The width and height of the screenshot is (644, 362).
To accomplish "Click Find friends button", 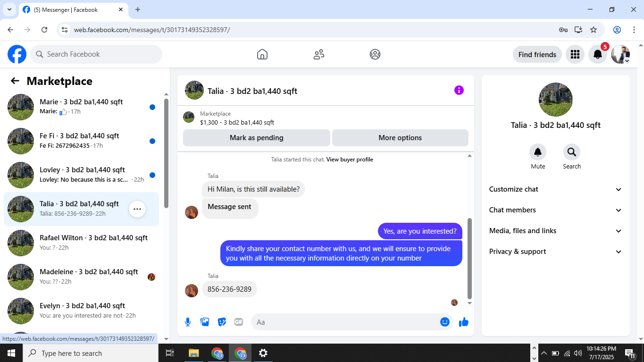I will [x=537, y=54].
